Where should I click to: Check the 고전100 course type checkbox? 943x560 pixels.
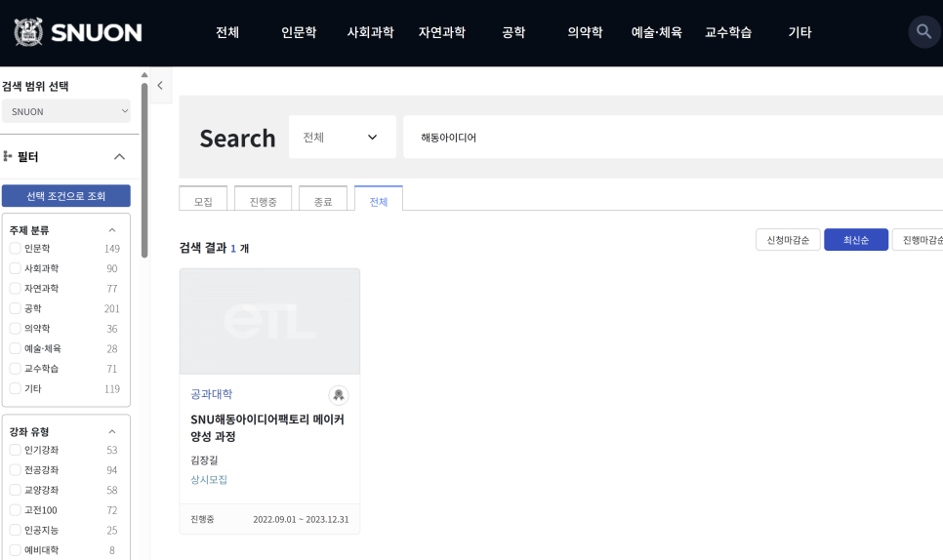pyautogui.click(x=15, y=510)
